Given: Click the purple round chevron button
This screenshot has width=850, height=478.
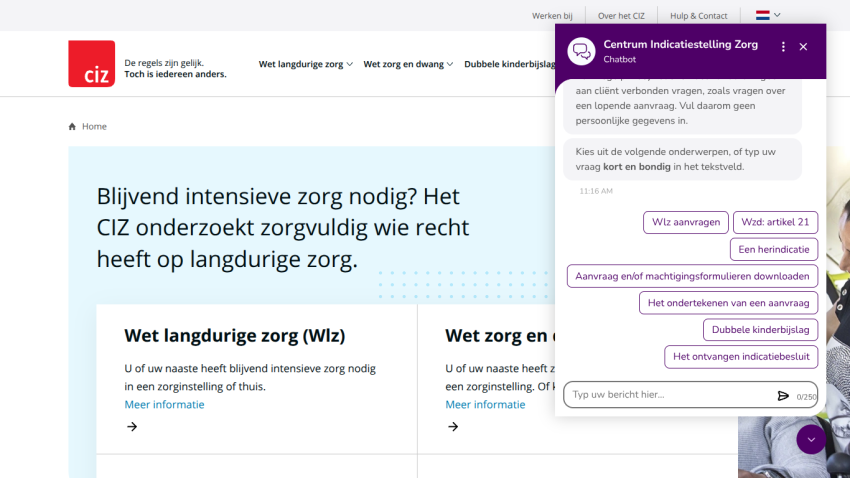Looking at the screenshot, I should coord(811,440).
